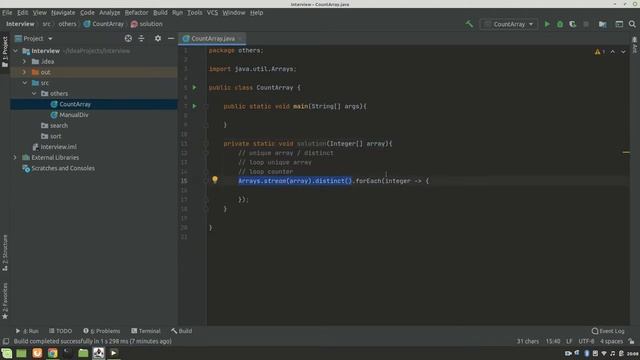Toggle the Structure side tab

pos(5,253)
